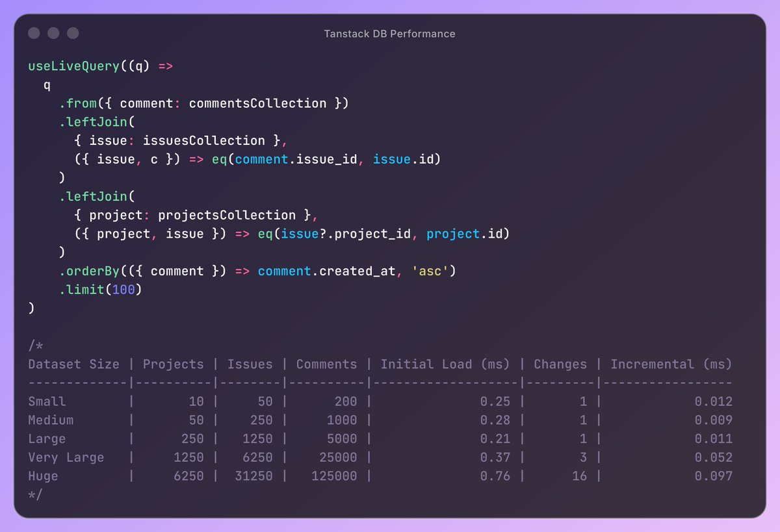Viewport: 780px width, 532px height.
Task: Click the "Initial Load (ms)" column header
Action: (445, 364)
